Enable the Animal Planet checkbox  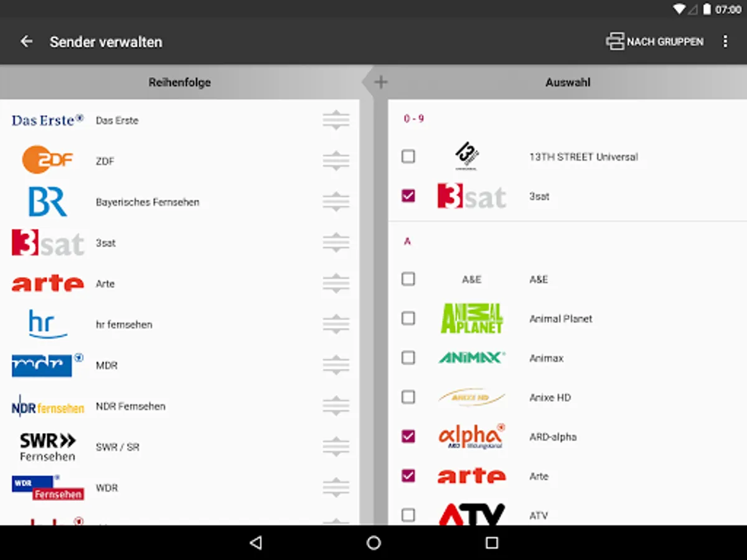[x=408, y=319]
